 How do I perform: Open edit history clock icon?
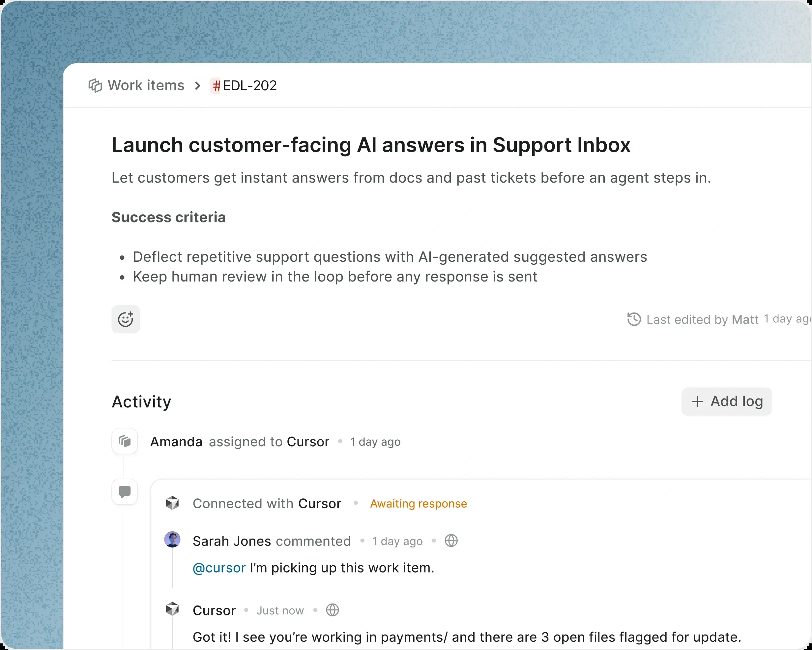tap(634, 319)
